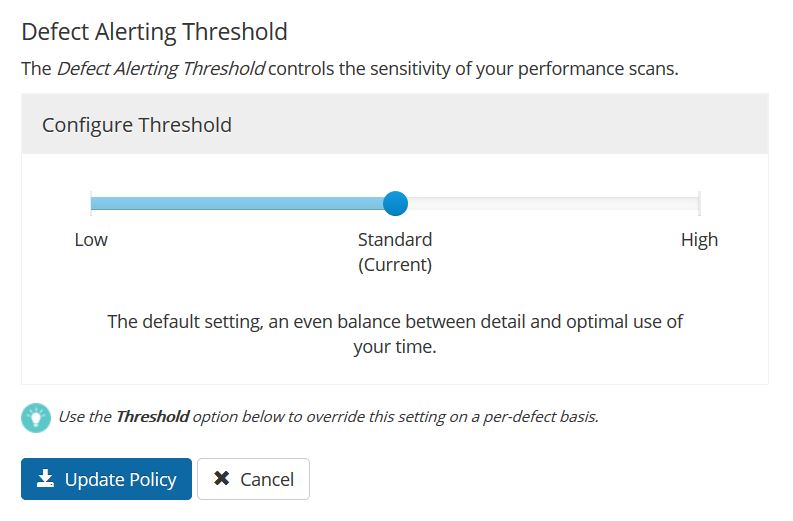Click the left end tick of the slider

point(91,203)
